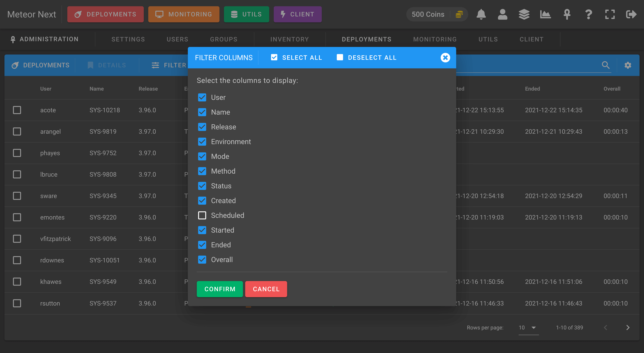Go to next page of deployments
Image resolution: width=644 pixels, height=353 pixels.
(x=628, y=328)
